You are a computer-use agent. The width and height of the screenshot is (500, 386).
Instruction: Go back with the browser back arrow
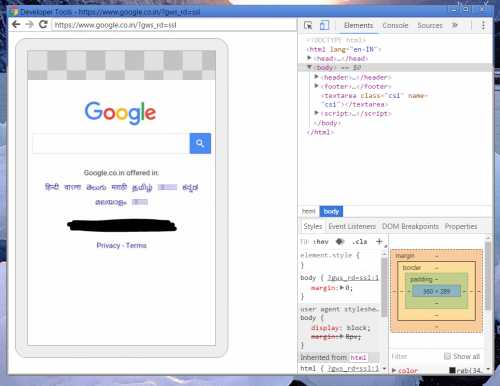click(x=16, y=24)
